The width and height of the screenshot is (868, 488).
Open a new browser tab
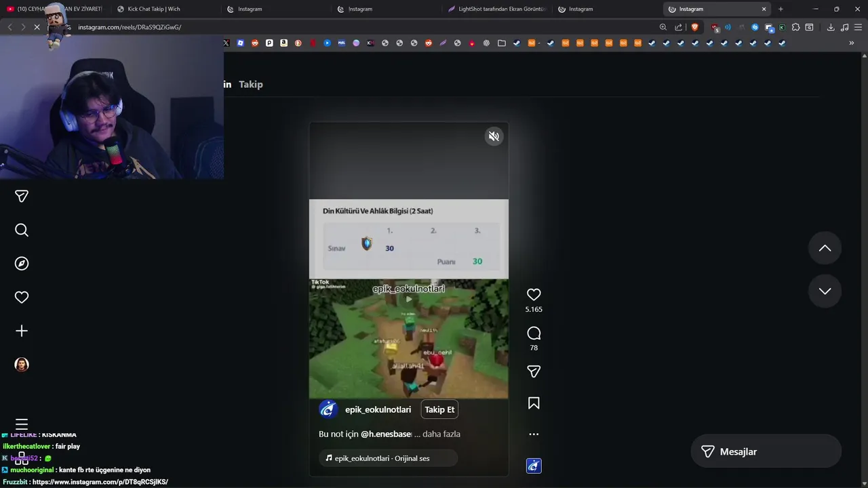781,9
